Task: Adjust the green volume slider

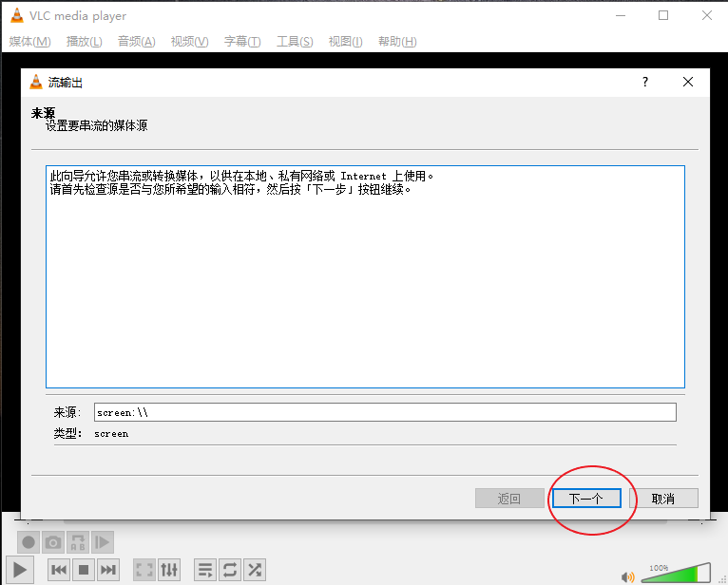Action: 676,573
